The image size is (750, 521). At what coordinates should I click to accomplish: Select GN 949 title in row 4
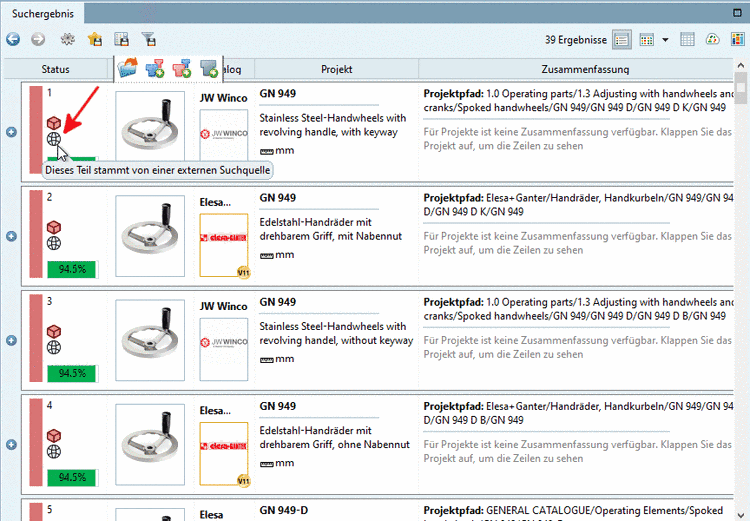277,406
